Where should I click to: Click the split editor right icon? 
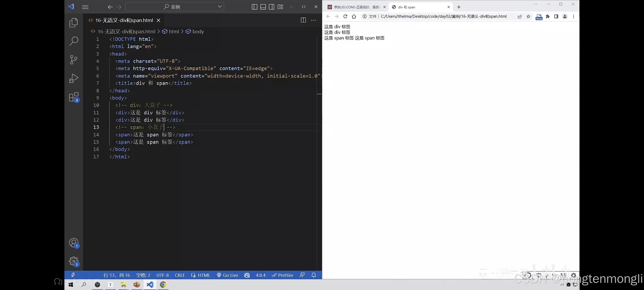[303, 20]
